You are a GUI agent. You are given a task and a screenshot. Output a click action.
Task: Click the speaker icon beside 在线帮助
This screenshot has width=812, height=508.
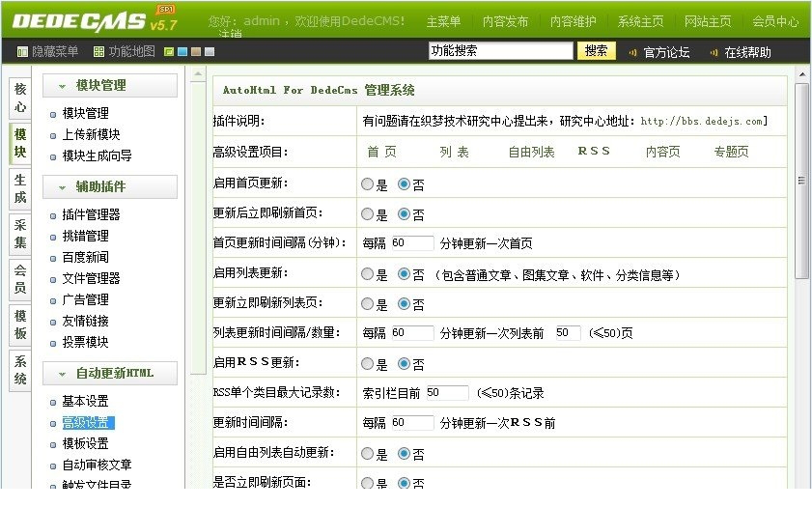[714, 52]
